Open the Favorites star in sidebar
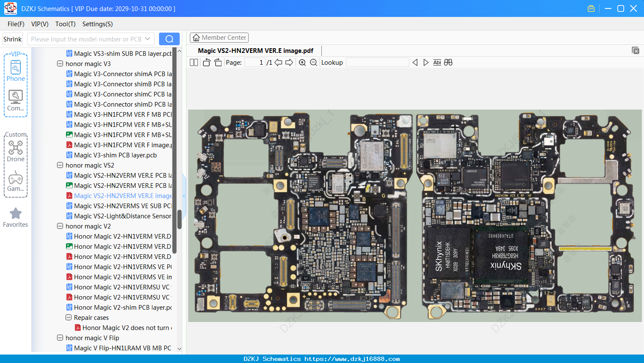Viewport: 644px width, 363px height. tap(16, 217)
